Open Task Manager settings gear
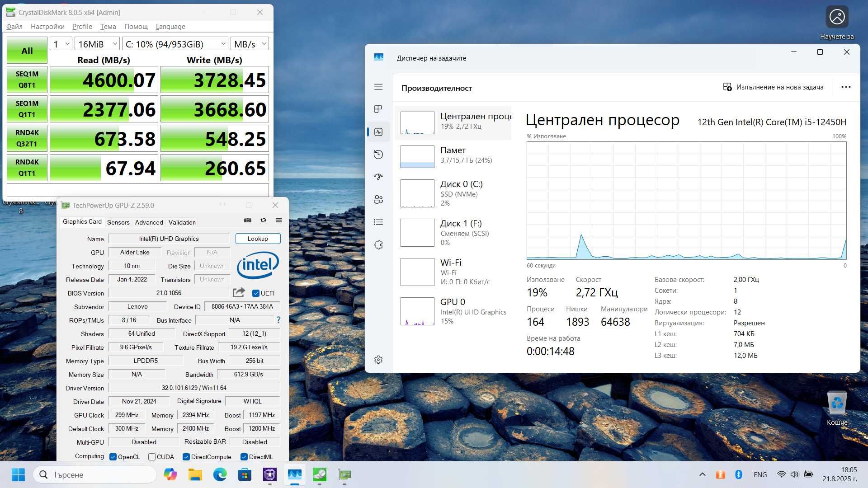 click(378, 360)
